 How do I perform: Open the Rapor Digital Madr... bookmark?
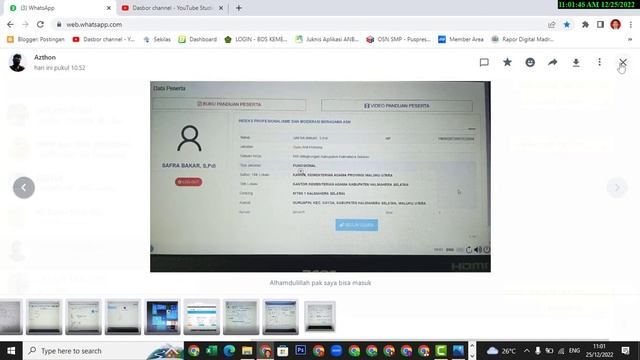[523, 39]
